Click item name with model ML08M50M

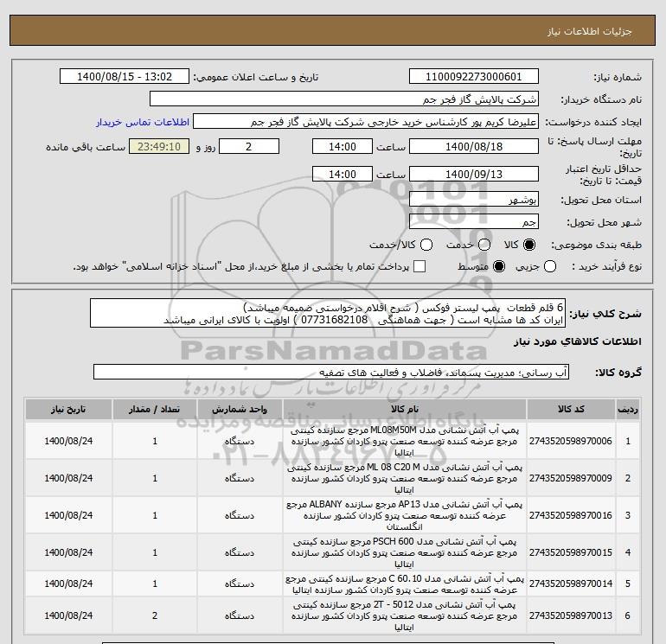[x=405, y=441]
